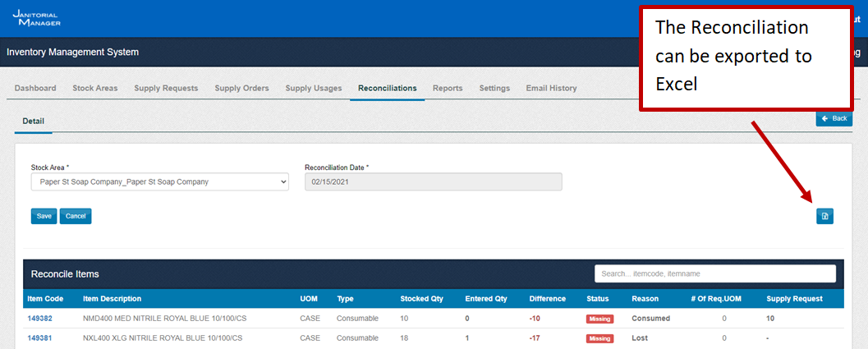Open the Reports tab
This screenshot has height=349, width=868.
[448, 88]
